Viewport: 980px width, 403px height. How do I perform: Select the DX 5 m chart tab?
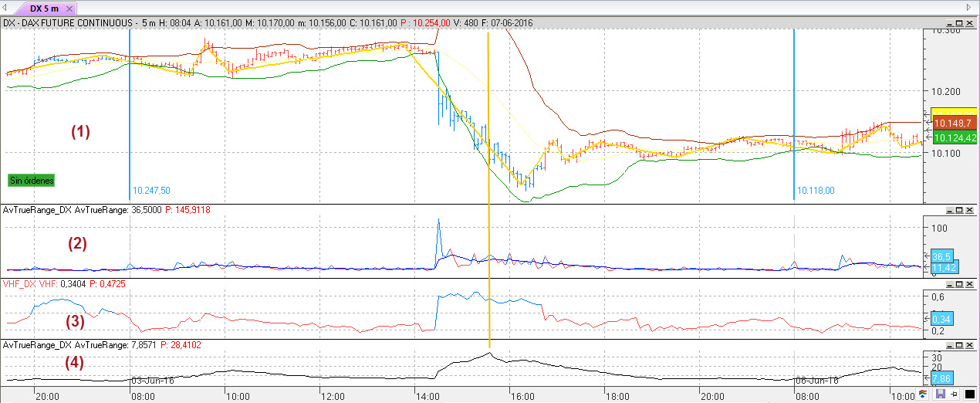pyautogui.click(x=44, y=8)
